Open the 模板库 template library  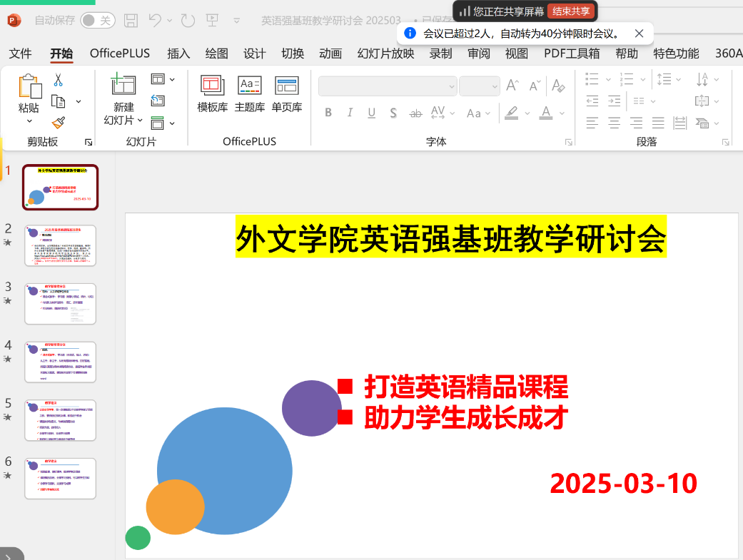click(212, 94)
